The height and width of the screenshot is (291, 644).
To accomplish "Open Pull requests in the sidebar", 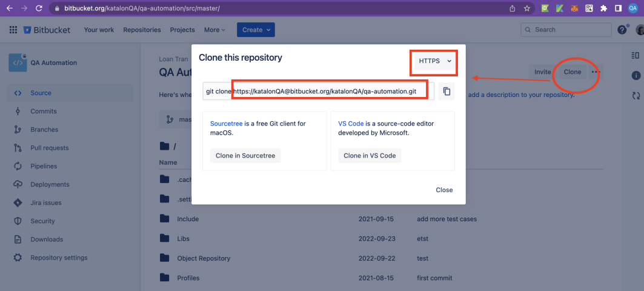I will pyautogui.click(x=49, y=148).
